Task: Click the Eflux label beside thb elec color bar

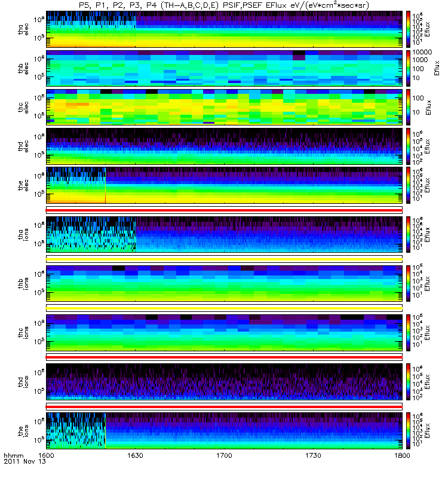Action: click(437, 68)
